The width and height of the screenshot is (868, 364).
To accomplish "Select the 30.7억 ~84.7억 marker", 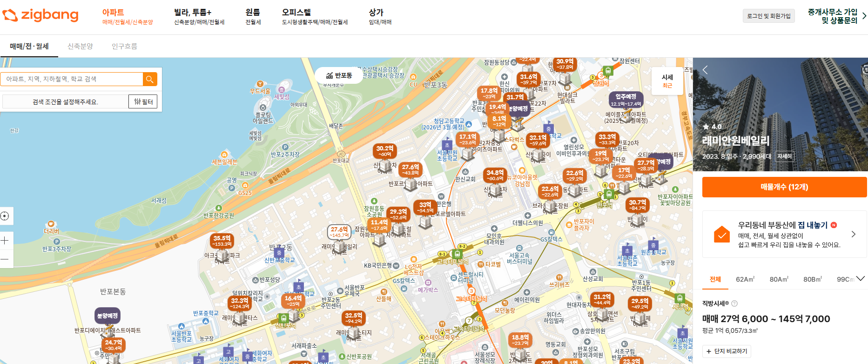I will click(638, 205).
